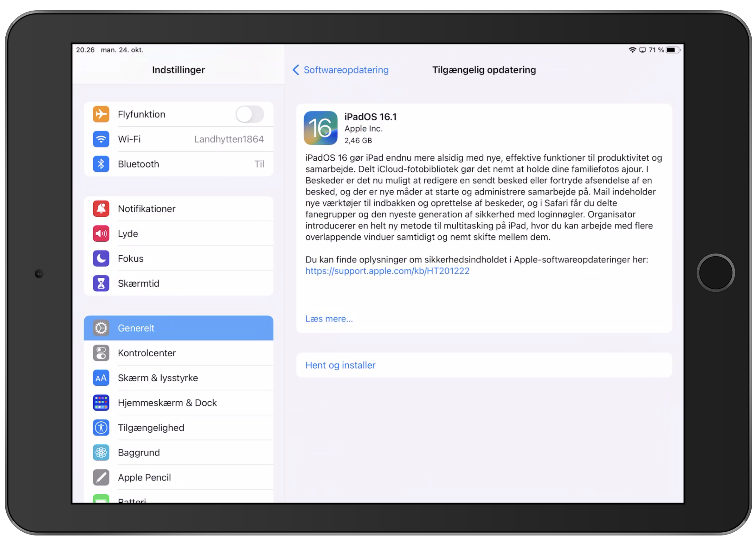Screen dimensions: 756x537
Task: Open Baggrund settings
Action: (178, 452)
